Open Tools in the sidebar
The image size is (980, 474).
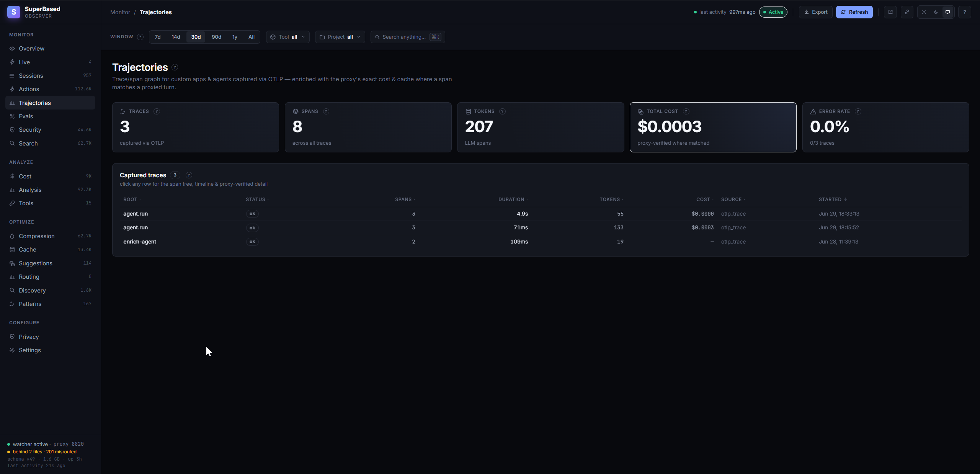[50, 203]
